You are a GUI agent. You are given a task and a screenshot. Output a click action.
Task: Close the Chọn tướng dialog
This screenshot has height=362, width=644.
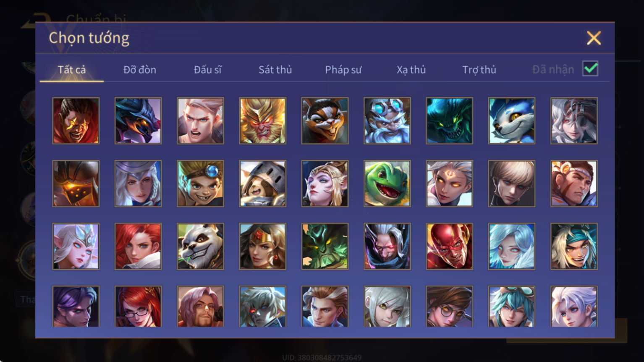[x=594, y=38]
